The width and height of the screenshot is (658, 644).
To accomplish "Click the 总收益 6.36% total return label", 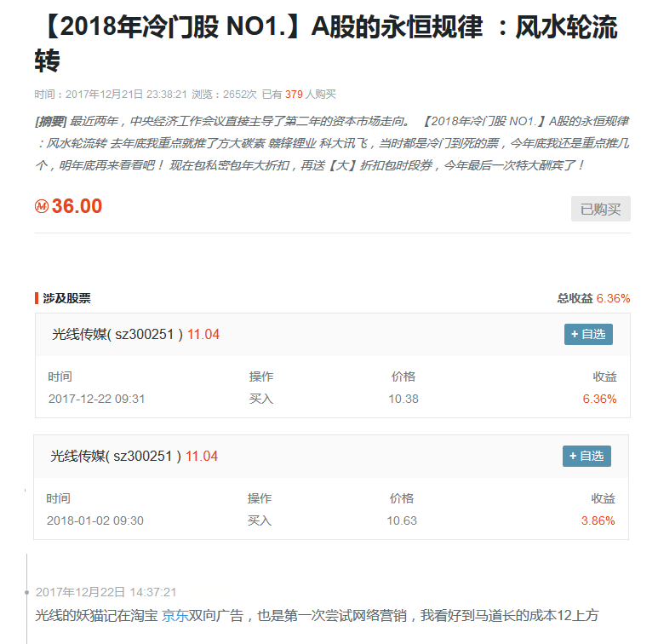I will (x=593, y=298).
